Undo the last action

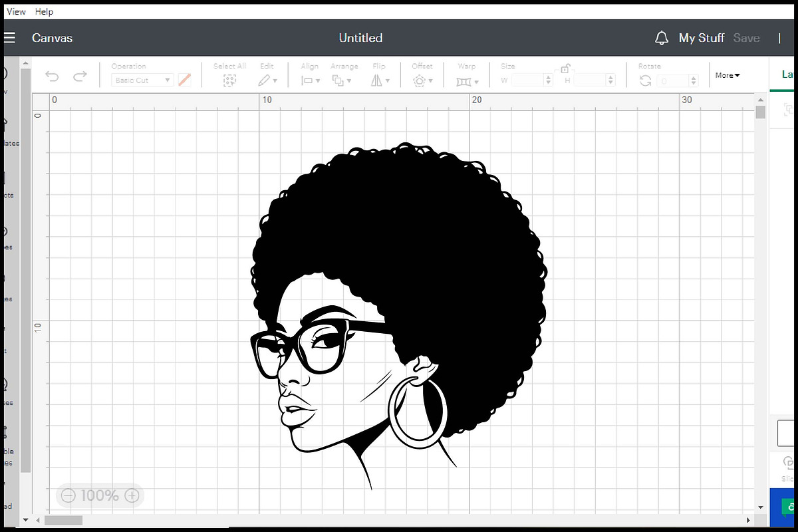(52, 76)
